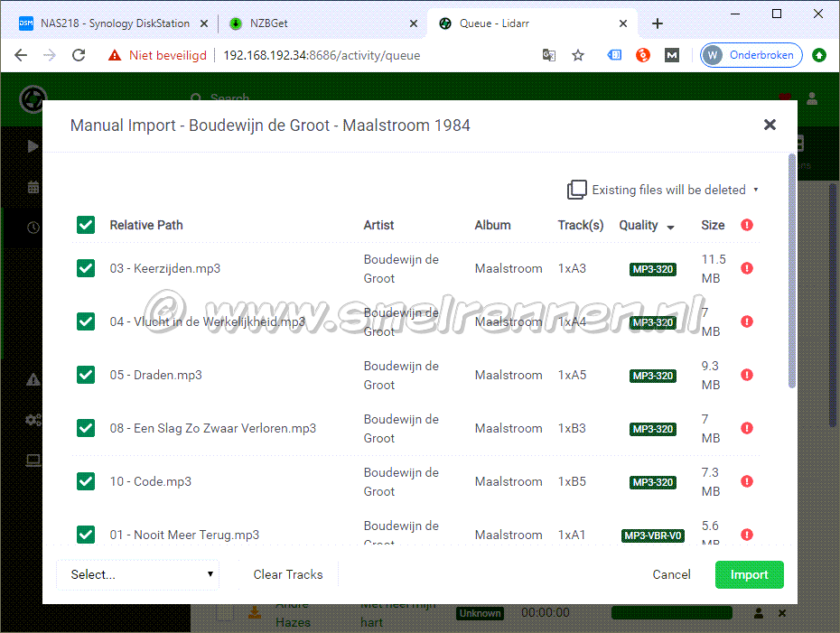Select the Queue - Lidarr tab

[494, 23]
